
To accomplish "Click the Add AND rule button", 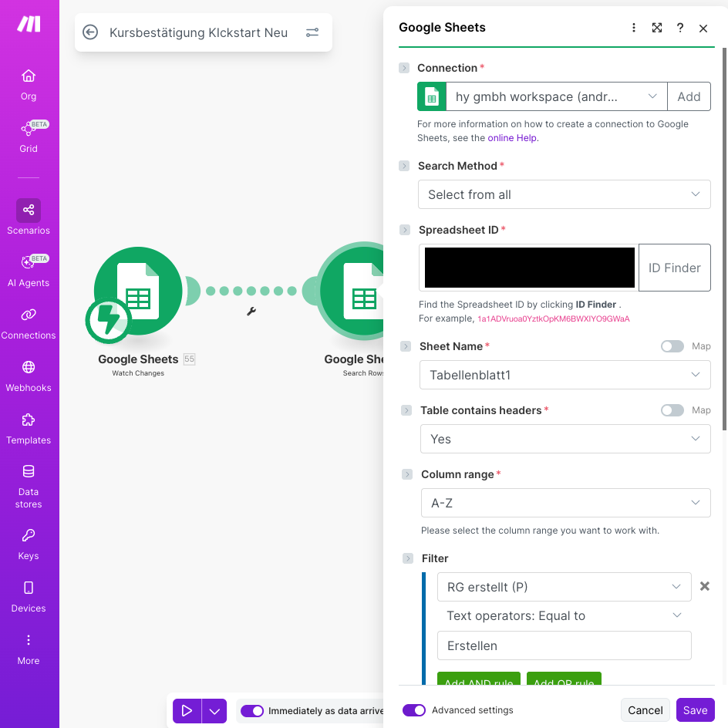I will (x=479, y=679).
